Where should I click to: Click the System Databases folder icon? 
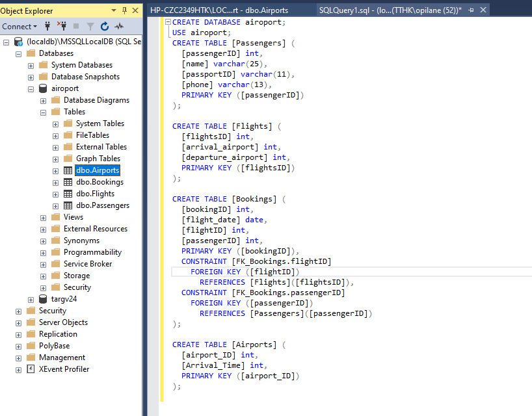pos(43,65)
